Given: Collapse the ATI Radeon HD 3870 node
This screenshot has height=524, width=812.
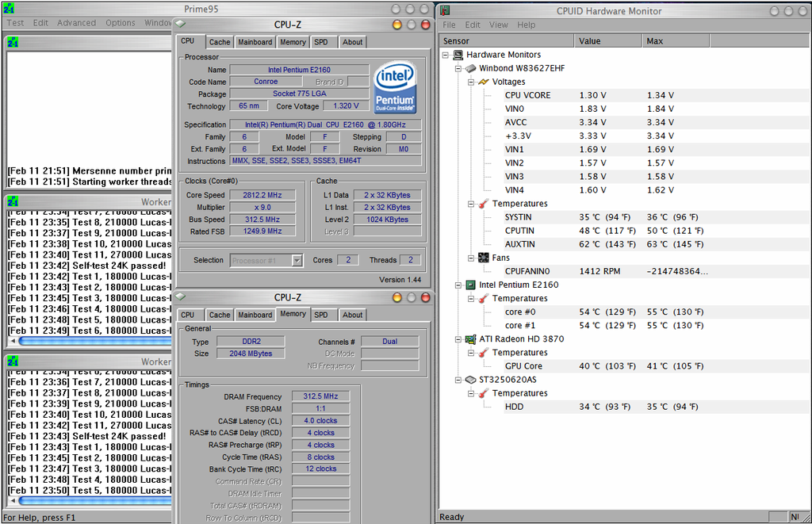Looking at the screenshot, I should coord(458,339).
